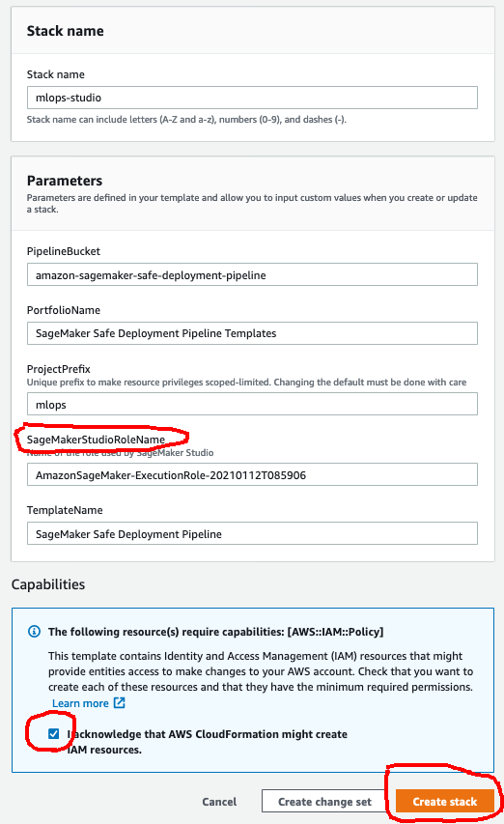
Task: Click the TemplateName input box
Action: [x=252, y=533]
